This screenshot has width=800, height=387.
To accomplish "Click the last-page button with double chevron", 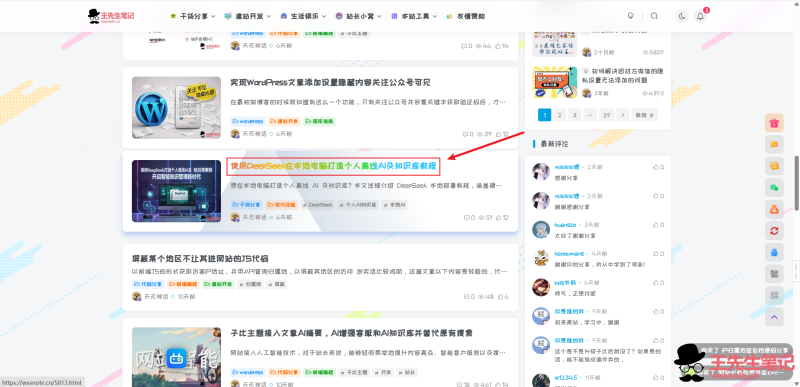I will pyautogui.click(x=644, y=115).
